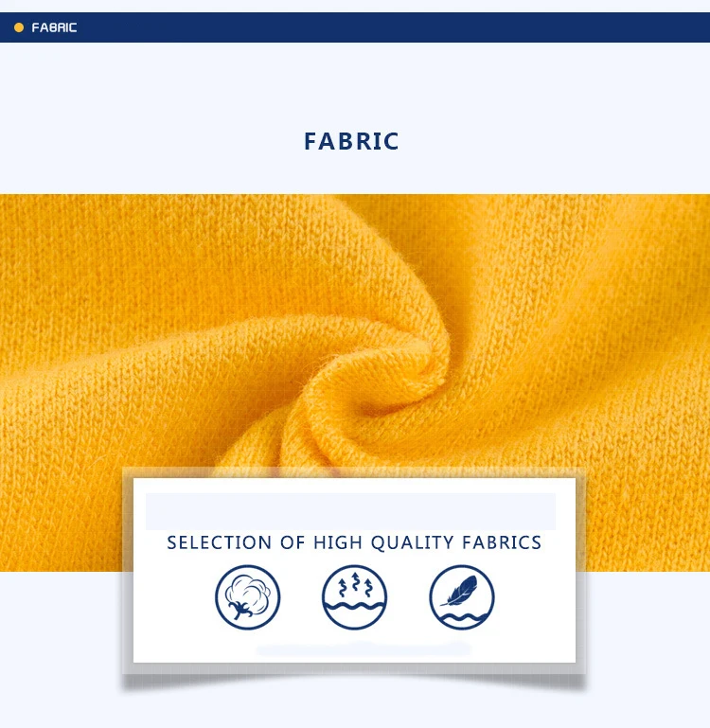Click the word QUALITY in the card
The height and width of the screenshot is (728, 710).
pyautogui.click(x=413, y=542)
